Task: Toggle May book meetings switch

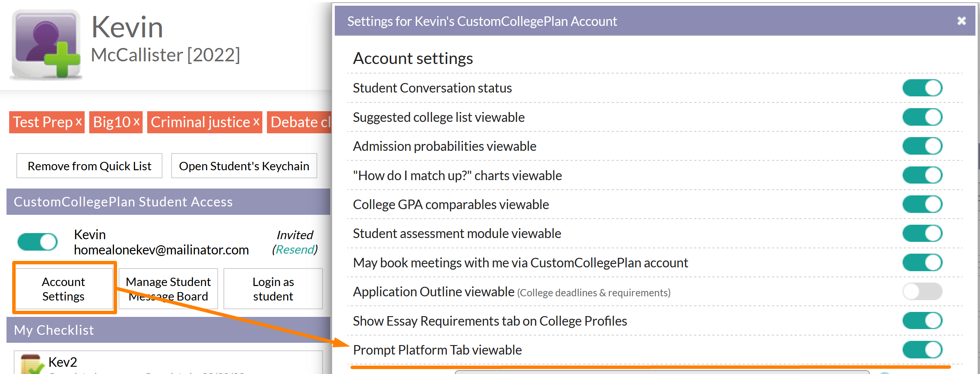Action: [922, 262]
